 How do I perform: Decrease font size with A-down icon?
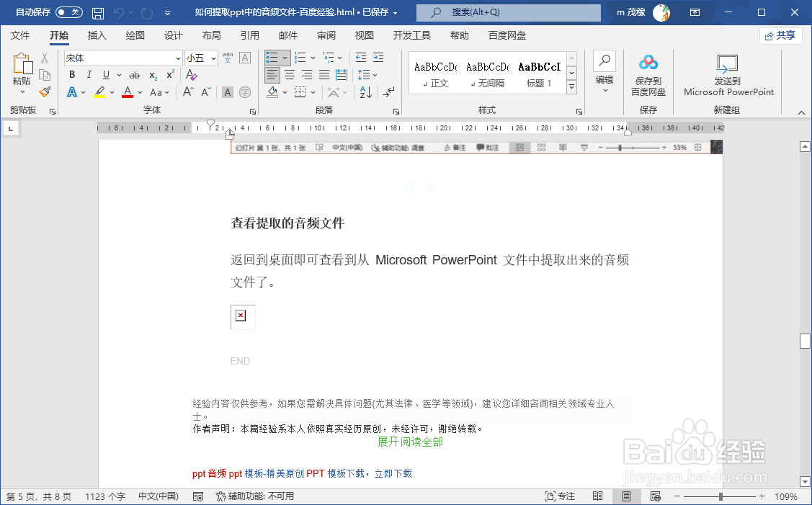click(x=206, y=92)
